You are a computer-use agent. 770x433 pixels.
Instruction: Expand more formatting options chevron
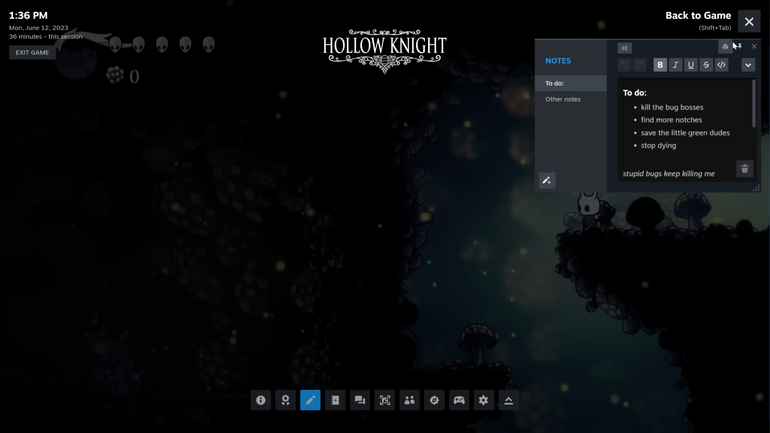point(748,65)
